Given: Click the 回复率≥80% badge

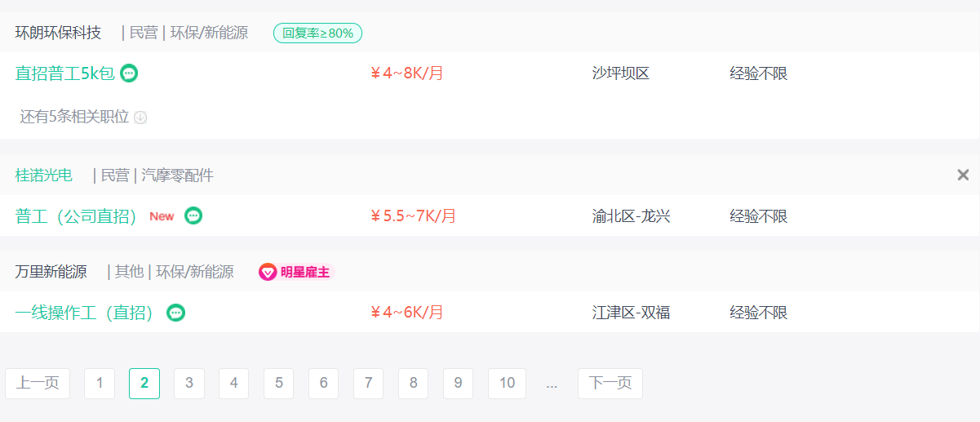Looking at the screenshot, I should tap(317, 33).
